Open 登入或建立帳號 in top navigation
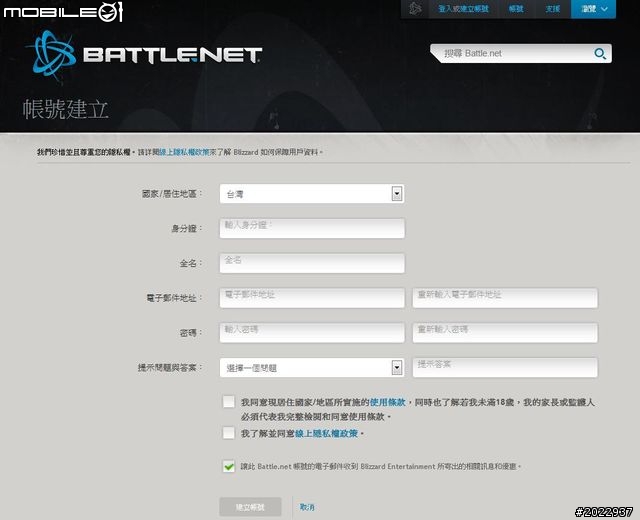Viewport: 640px width, 520px height. point(463,9)
